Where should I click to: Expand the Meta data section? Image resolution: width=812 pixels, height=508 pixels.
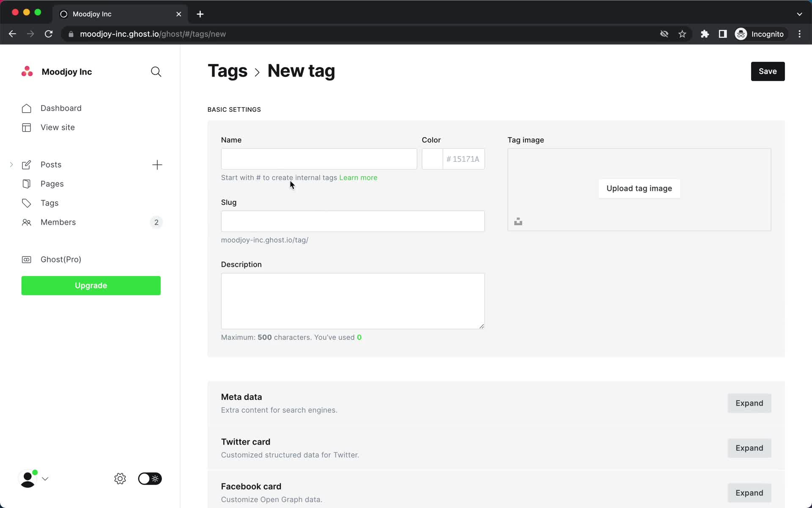pyautogui.click(x=749, y=403)
